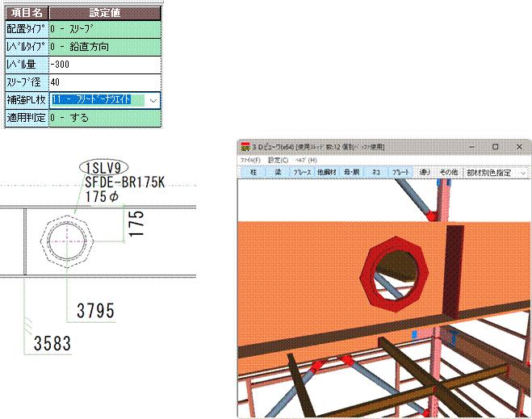Select the 適用判定 setting value cell
The image size is (532, 419).
[104, 118]
